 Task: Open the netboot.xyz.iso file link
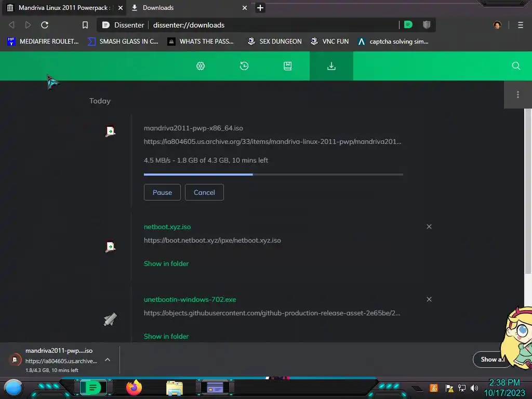tap(167, 227)
